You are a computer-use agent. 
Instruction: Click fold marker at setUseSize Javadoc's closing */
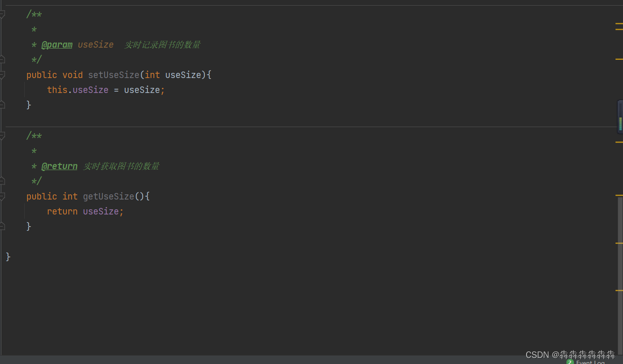(2, 59)
